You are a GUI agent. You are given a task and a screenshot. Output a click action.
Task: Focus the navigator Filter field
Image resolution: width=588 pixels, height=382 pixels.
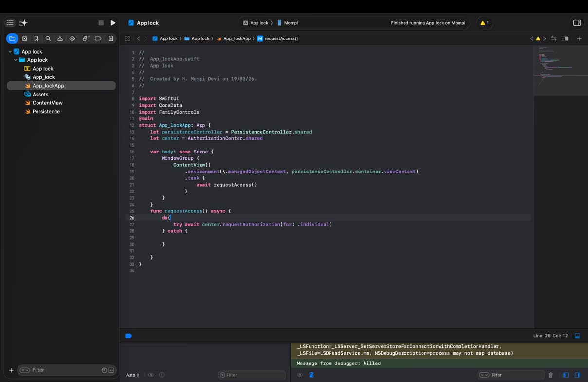[x=67, y=370]
